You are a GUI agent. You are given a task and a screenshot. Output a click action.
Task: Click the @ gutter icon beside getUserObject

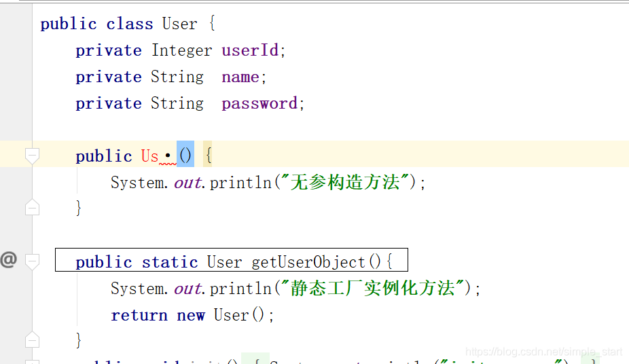pos(8,260)
